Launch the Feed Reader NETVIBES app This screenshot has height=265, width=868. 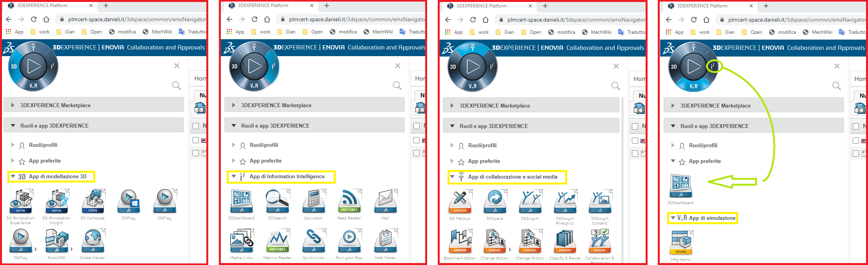(x=349, y=201)
